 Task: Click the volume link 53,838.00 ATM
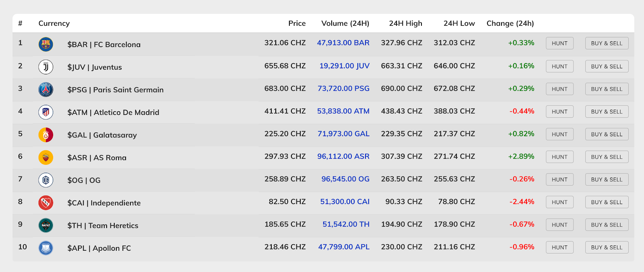click(x=343, y=111)
